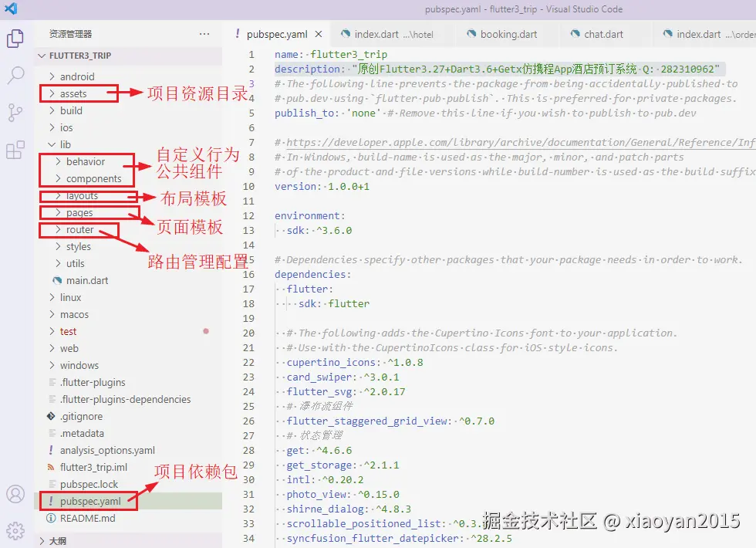Viewport: 756px width, 548px height.
Task: Click the 'card_swiper: ^3.0.1' line
Action: click(x=343, y=377)
